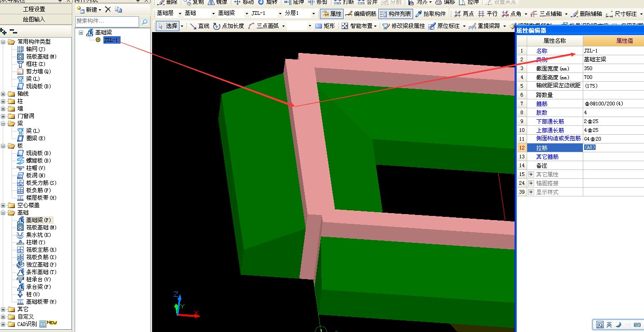Toggle the 属性 properties panel button
This screenshot has height=332, width=644.
point(331,14)
